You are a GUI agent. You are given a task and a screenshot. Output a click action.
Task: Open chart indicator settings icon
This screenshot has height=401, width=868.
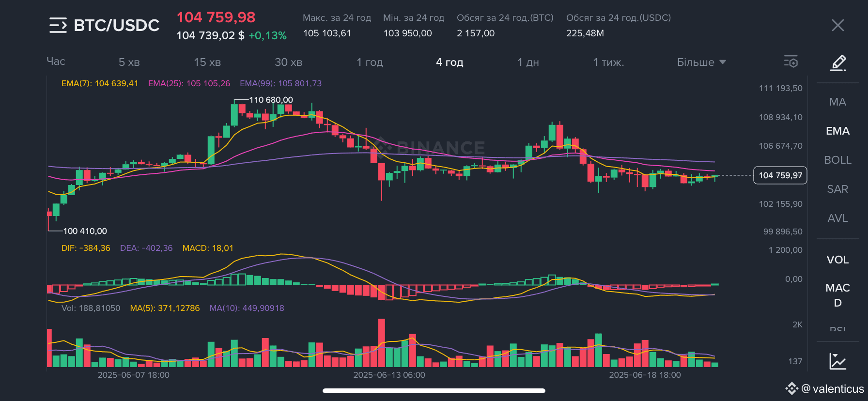pos(791,62)
